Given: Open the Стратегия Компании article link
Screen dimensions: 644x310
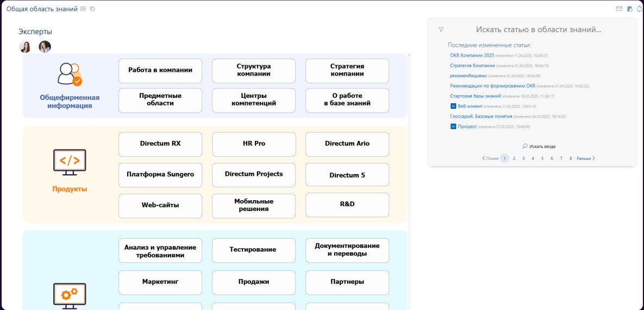Looking at the screenshot, I should coord(472,65).
